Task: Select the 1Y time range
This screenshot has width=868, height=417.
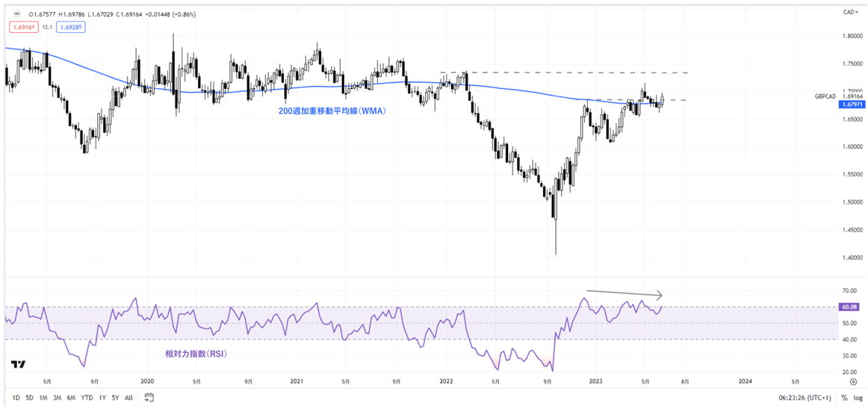Action: pyautogui.click(x=102, y=398)
